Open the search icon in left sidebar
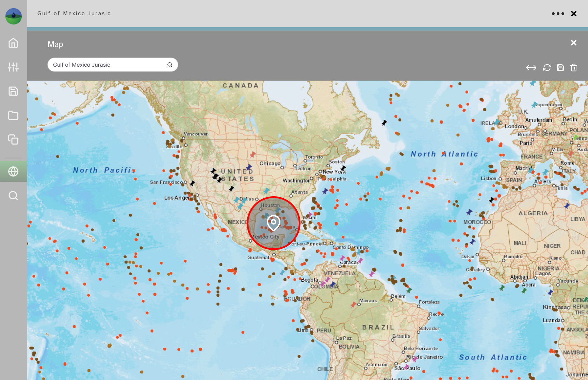 [x=13, y=196]
